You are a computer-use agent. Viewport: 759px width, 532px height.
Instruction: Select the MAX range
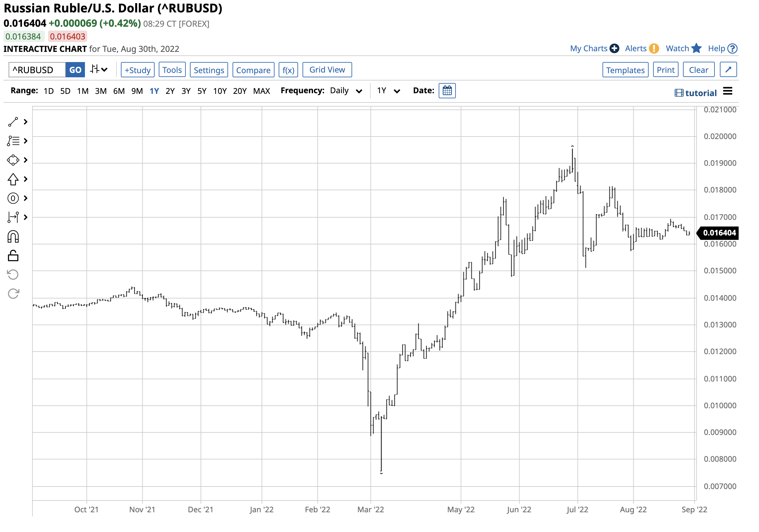coord(261,91)
